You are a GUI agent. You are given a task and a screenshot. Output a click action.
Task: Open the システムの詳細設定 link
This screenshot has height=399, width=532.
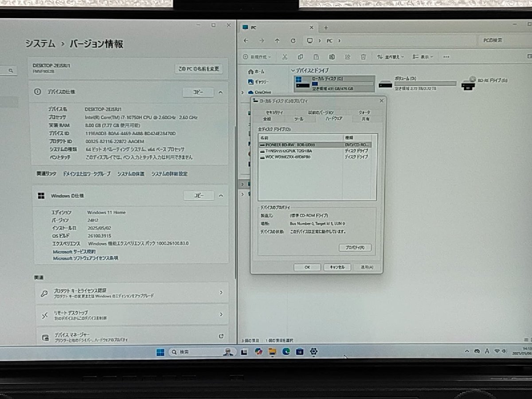pos(169,174)
